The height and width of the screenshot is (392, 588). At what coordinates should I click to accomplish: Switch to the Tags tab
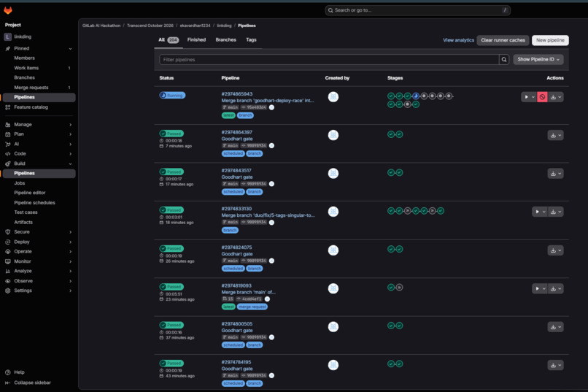(251, 39)
